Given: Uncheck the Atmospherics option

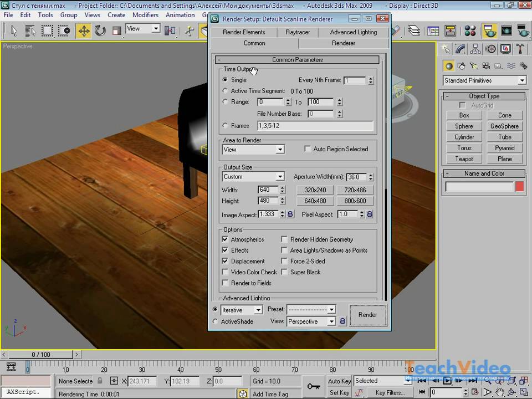Looking at the screenshot, I should pyautogui.click(x=225, y=239).
